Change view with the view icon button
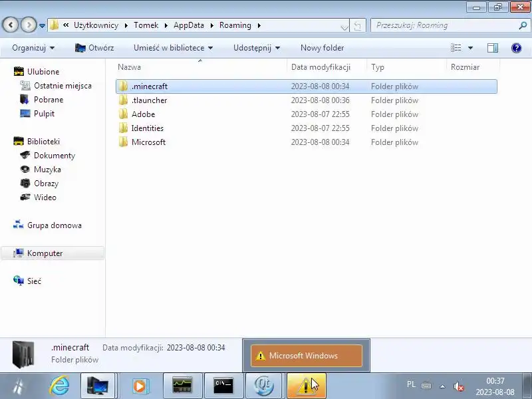The width and height of the screenshot is (532, 399). (456, 48)
